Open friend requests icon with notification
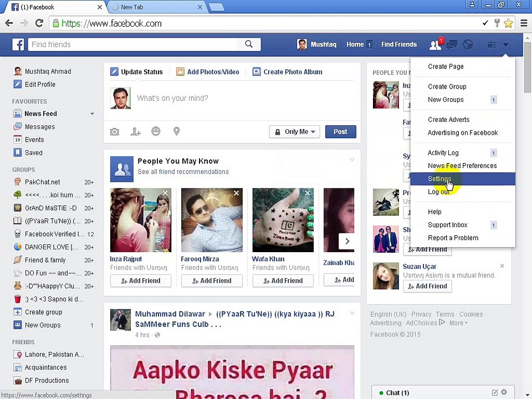This screenshot has height=399, width=532. tap(436, 44)
